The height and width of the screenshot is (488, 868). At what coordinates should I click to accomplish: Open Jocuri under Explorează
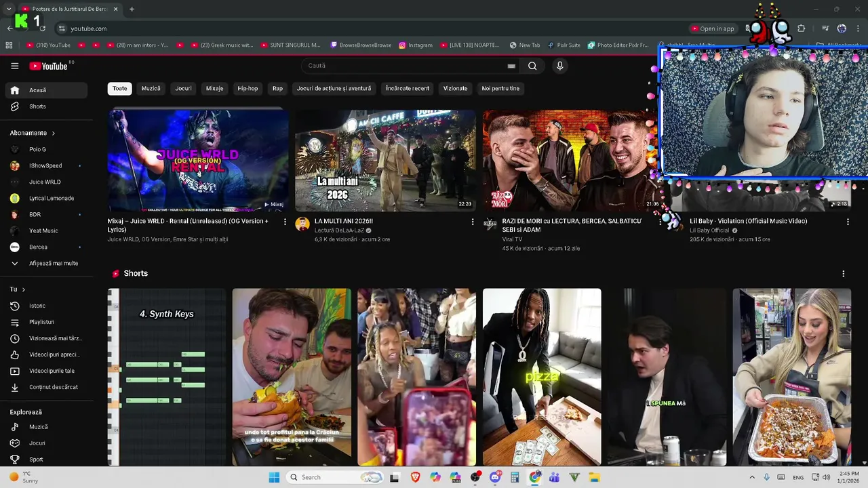46,443
